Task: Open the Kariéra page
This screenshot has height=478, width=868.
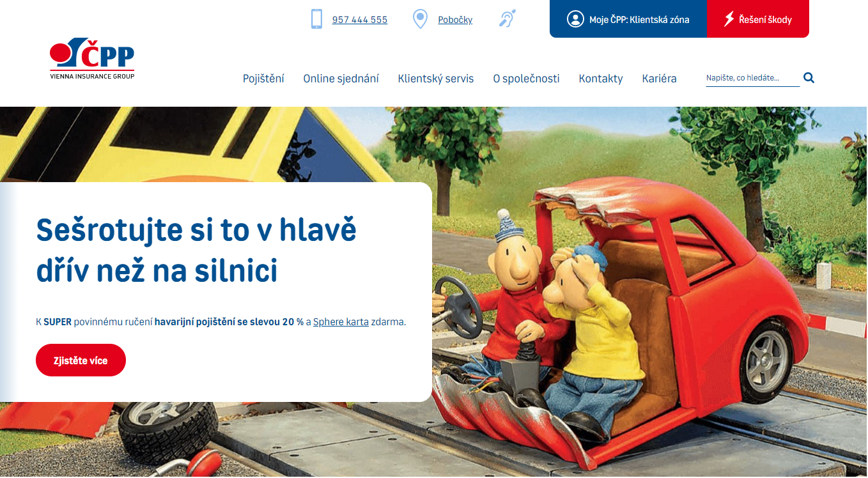Action: point(659,79)
